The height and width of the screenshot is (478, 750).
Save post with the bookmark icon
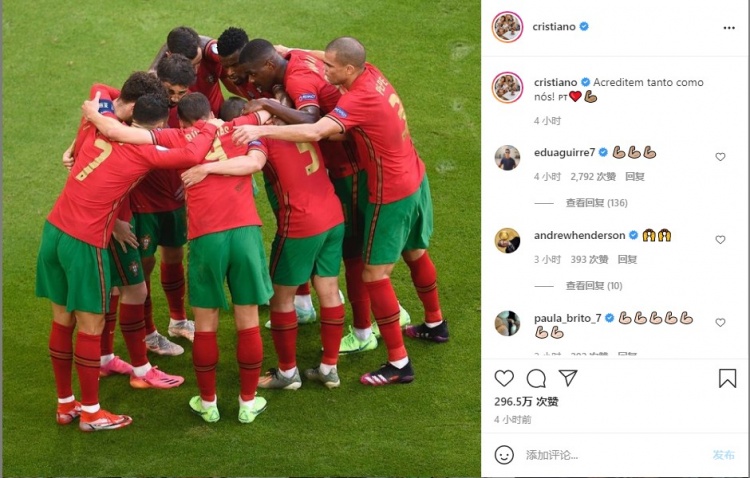click(727, 378)
